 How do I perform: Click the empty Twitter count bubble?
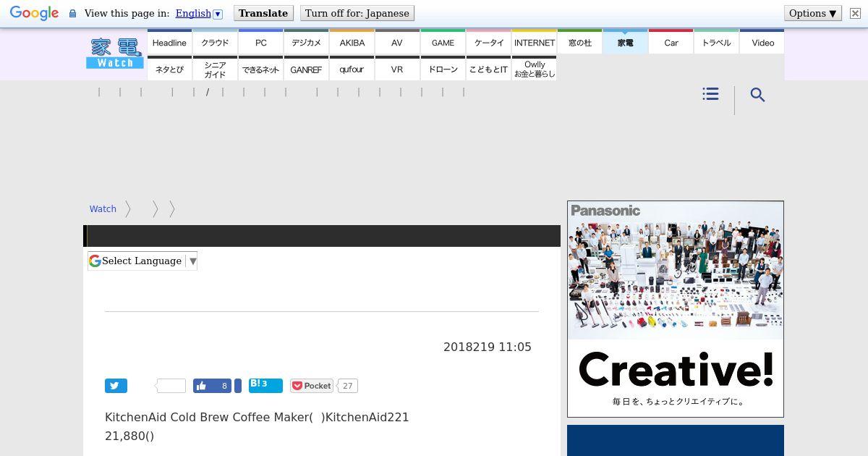(171, 386)
